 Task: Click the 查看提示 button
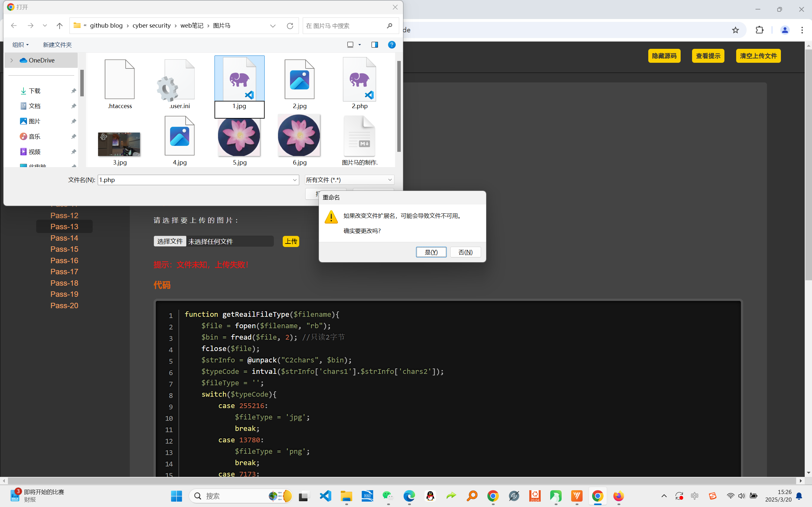tap(708, 56)
